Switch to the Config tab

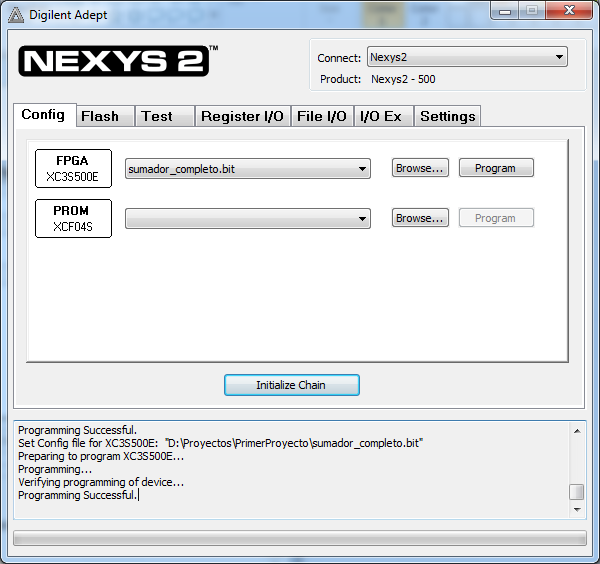(x=44, y=115)
